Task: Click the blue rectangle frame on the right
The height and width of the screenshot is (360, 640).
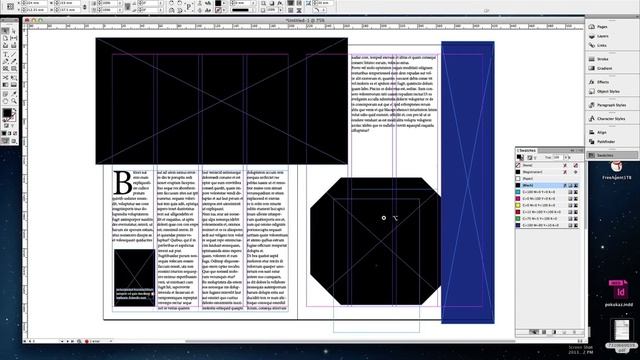Action: (468, 182)
